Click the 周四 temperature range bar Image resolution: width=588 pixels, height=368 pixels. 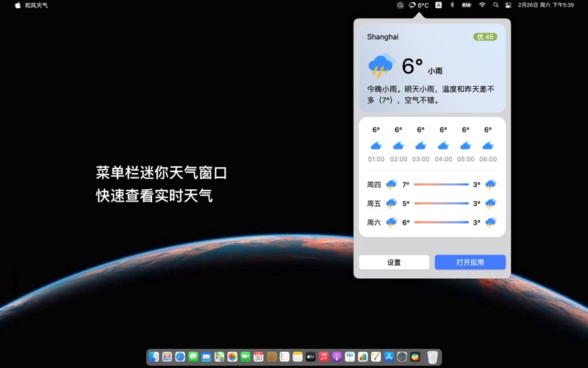tap(441, 185)
